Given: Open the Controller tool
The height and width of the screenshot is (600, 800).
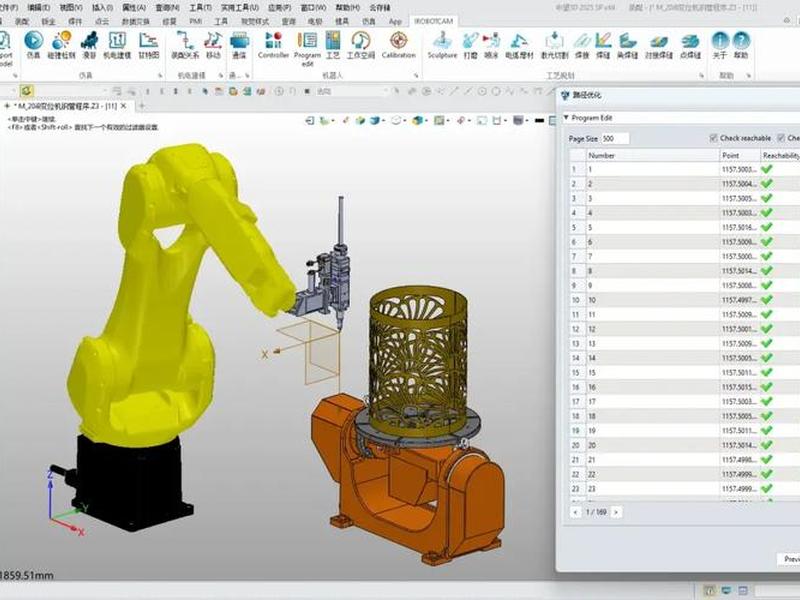Looking at the screenshot, I should (273, 45).
